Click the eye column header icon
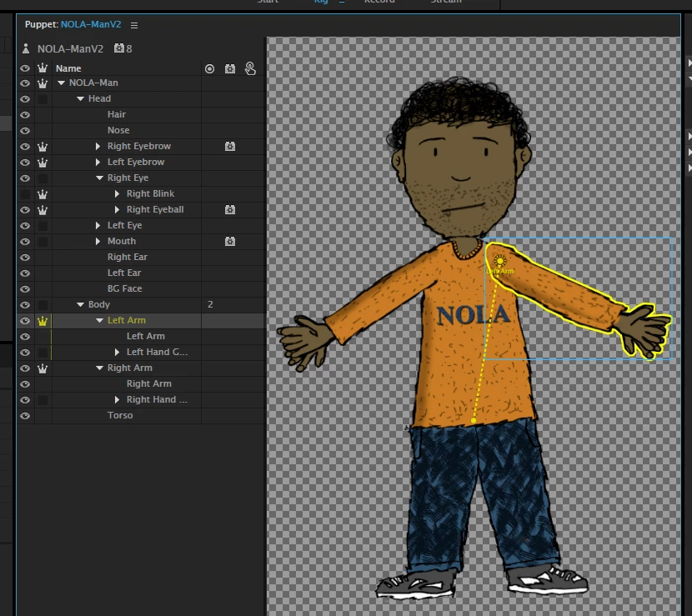The width and height of the screenshot is (692, 616). click(25, 68)
